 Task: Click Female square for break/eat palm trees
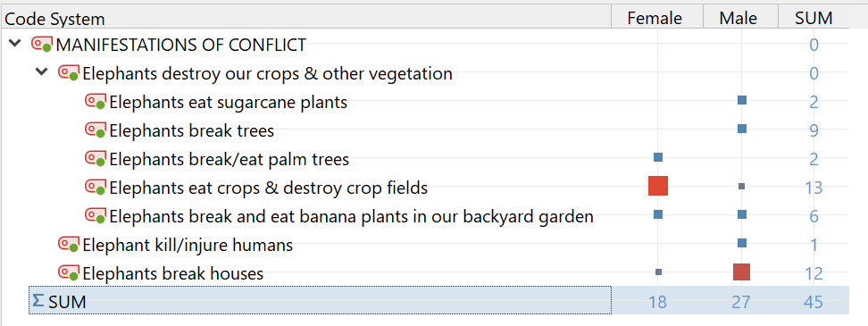click(658, 157)
